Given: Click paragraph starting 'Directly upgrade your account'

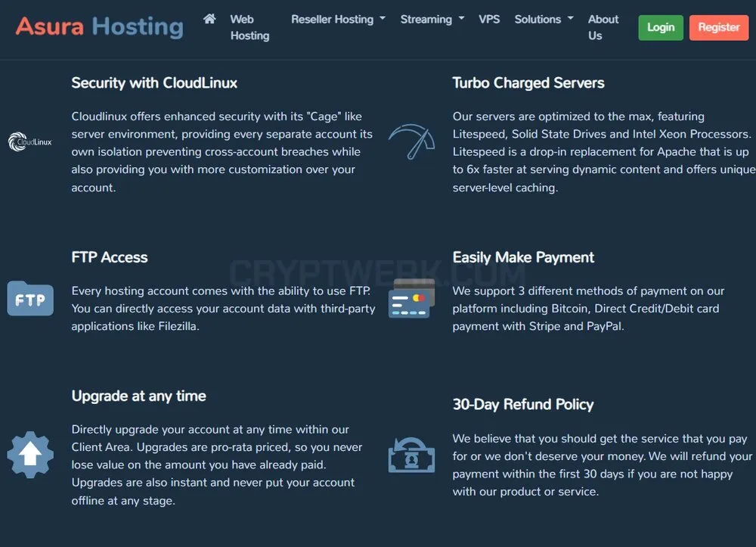Looking at the screenshot, I should click(216, 465).
